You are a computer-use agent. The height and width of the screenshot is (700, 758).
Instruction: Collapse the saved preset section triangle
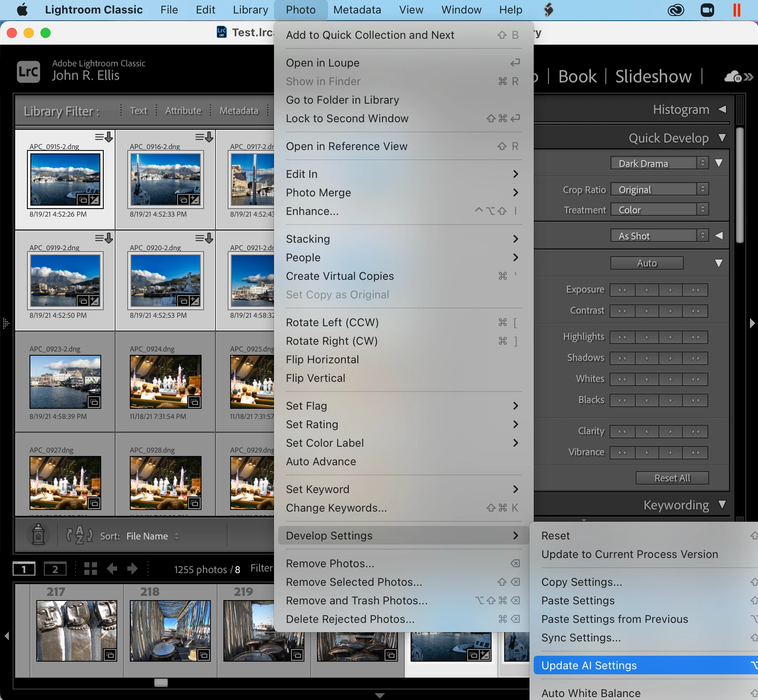(x=719, y=163)
